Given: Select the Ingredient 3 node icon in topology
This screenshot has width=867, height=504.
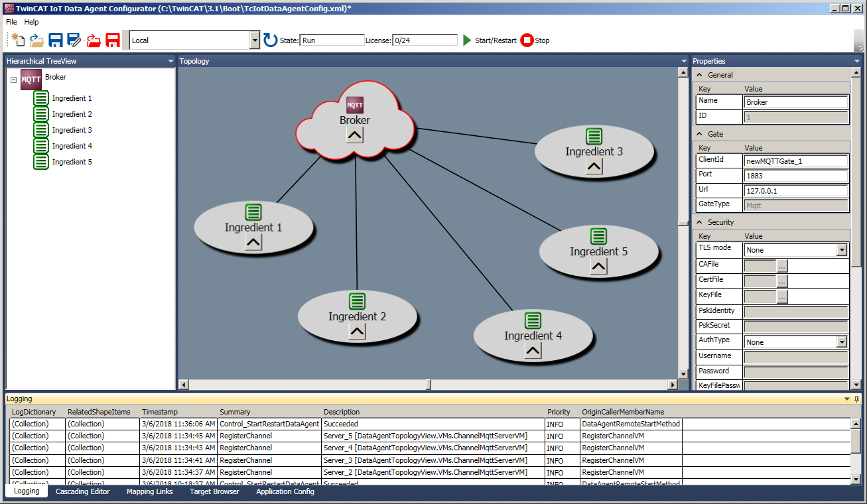Looking at the screenshot, I should (594, 137).
